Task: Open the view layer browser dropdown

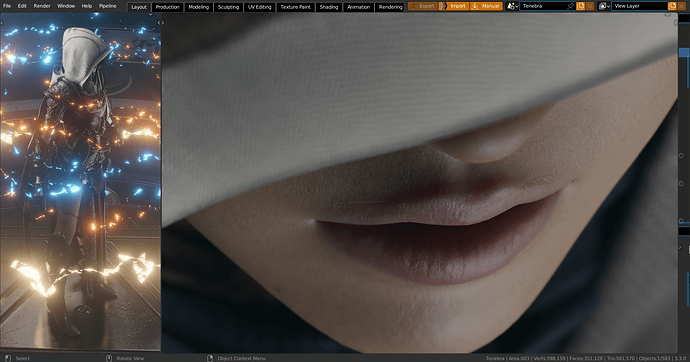Action: [x=604, y=6]
